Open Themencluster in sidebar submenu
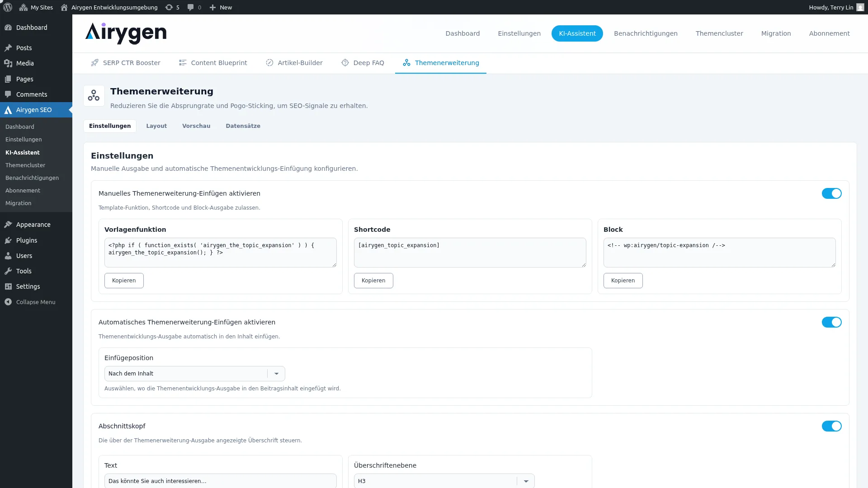The image size is (868, 488). coord(25,165)
